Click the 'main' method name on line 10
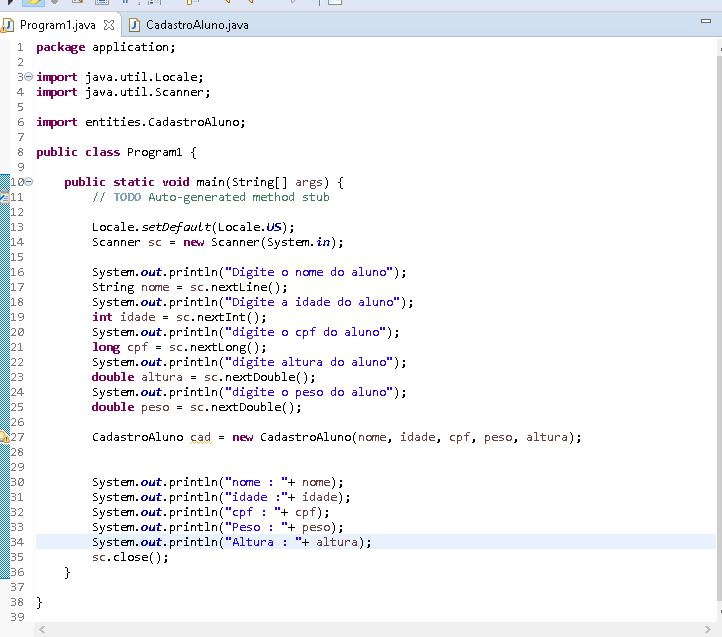Screen dimensions: 722x637 pos(210,182)
